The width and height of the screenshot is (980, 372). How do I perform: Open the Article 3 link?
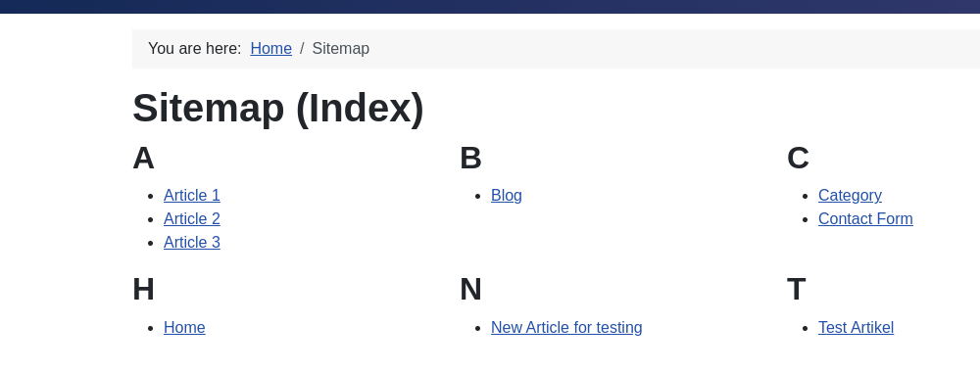192,242
